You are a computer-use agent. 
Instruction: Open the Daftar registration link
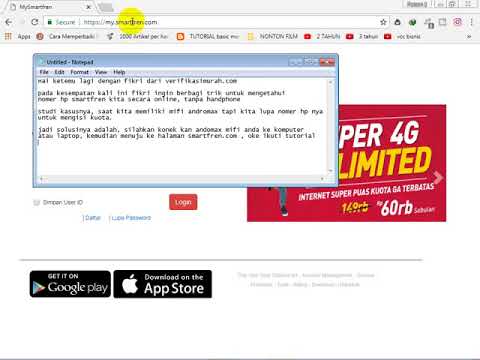[x=92, y=218]
